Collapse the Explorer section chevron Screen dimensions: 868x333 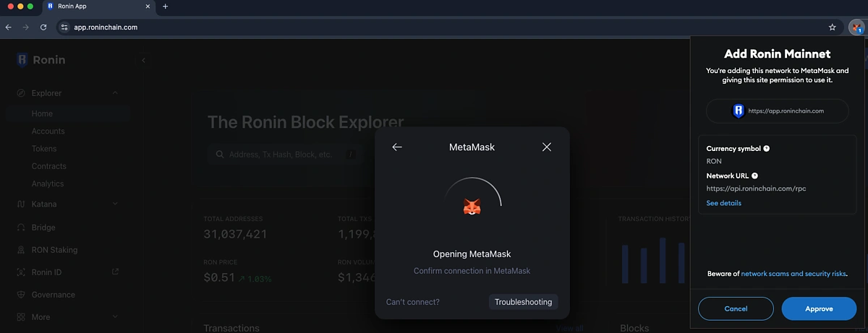(115, 92)
